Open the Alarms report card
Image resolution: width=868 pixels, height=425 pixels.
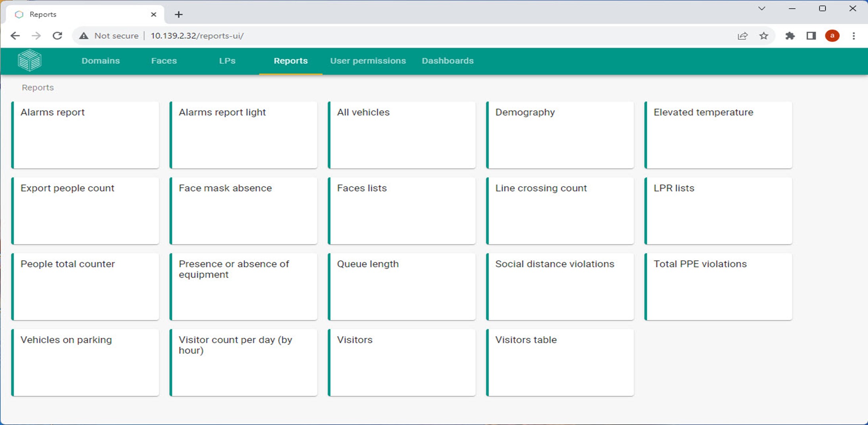[x=86, y=135]
